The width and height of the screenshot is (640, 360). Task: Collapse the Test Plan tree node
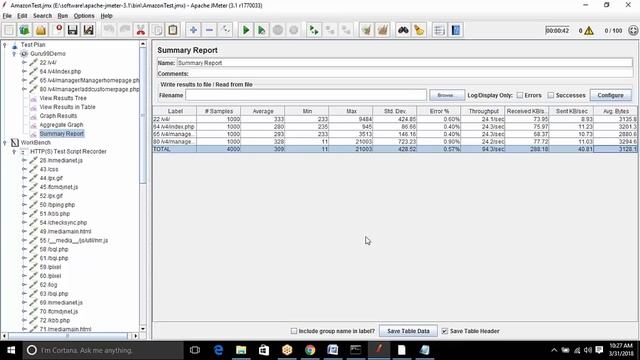(5, 45)
